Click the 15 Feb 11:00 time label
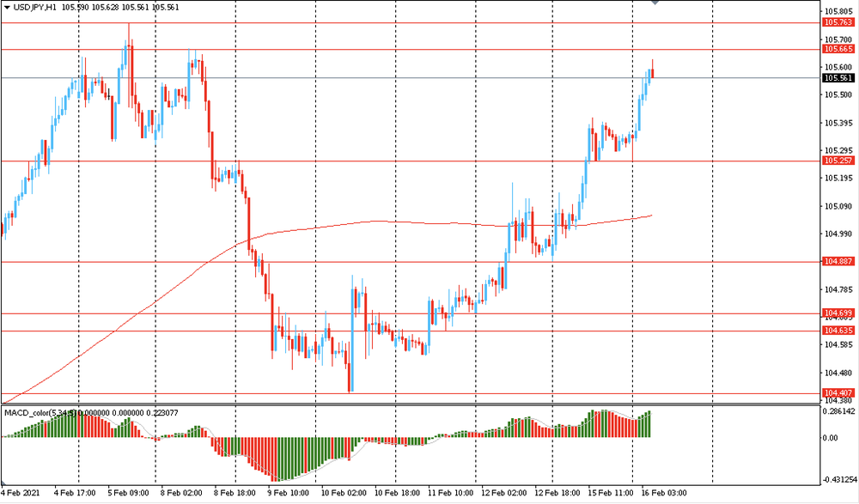859x504 pixels. click(x=611, y=493)
